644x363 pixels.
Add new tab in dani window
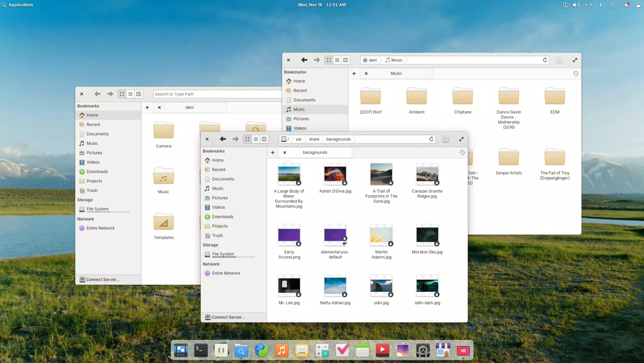(147, 107)
